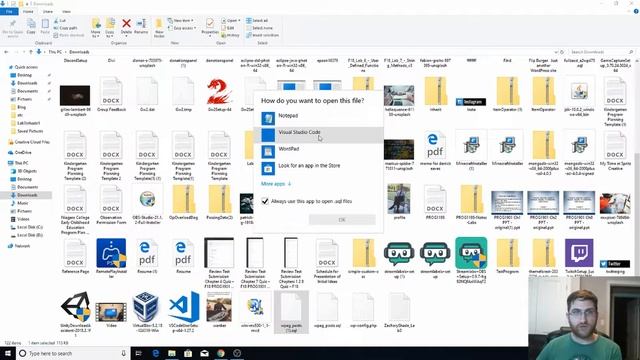This screenshot has width=640, height=360.
Task: Select Look for an app in the Store
Action: click(318, 168)
